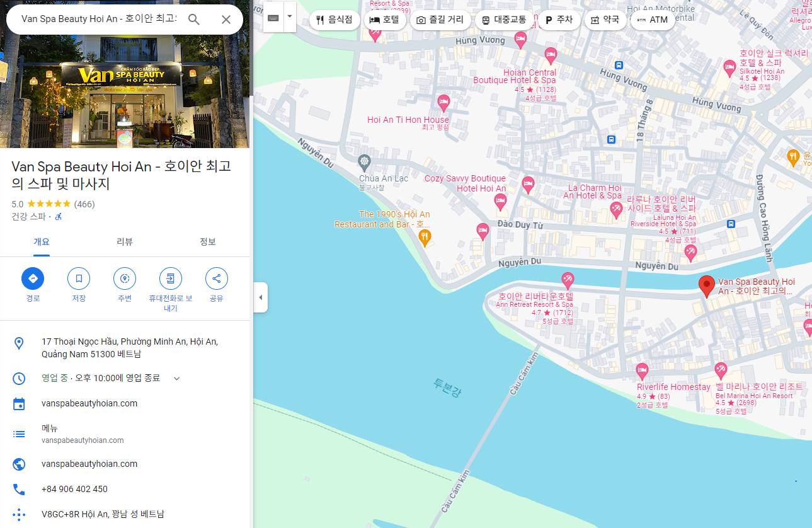
Task: Open the input tools dropdown arrow
Action: (x=290, y=18)
